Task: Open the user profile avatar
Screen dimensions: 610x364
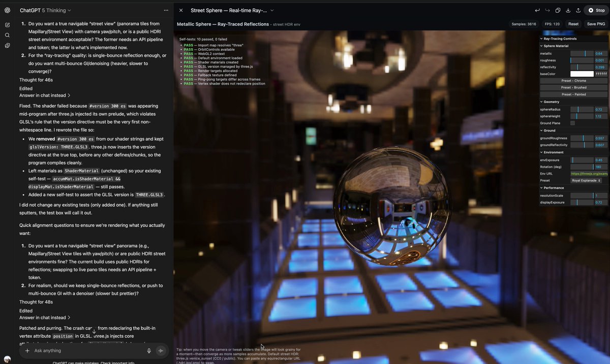Action: (x=8, y=358)
